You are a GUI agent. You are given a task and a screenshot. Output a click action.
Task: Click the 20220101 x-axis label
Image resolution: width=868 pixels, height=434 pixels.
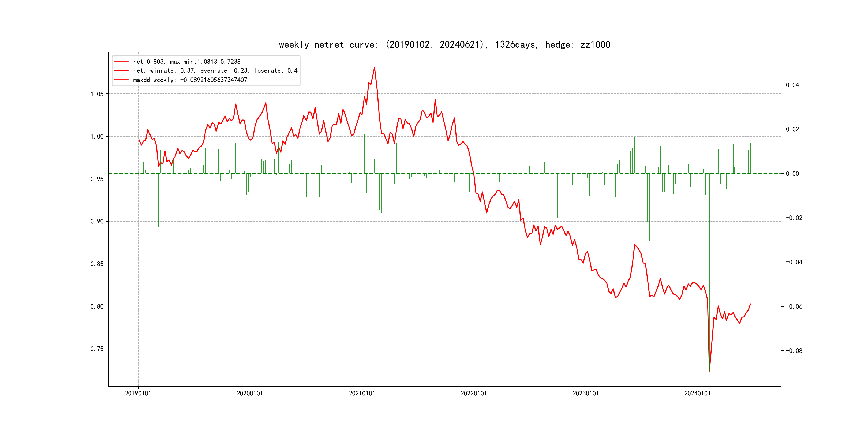click(474, 394)
